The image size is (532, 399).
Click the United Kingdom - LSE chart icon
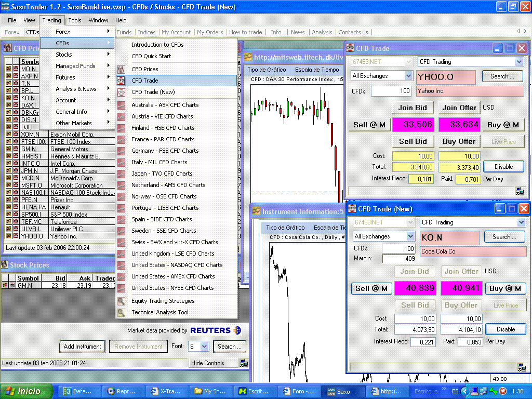[x=121, y=254]
